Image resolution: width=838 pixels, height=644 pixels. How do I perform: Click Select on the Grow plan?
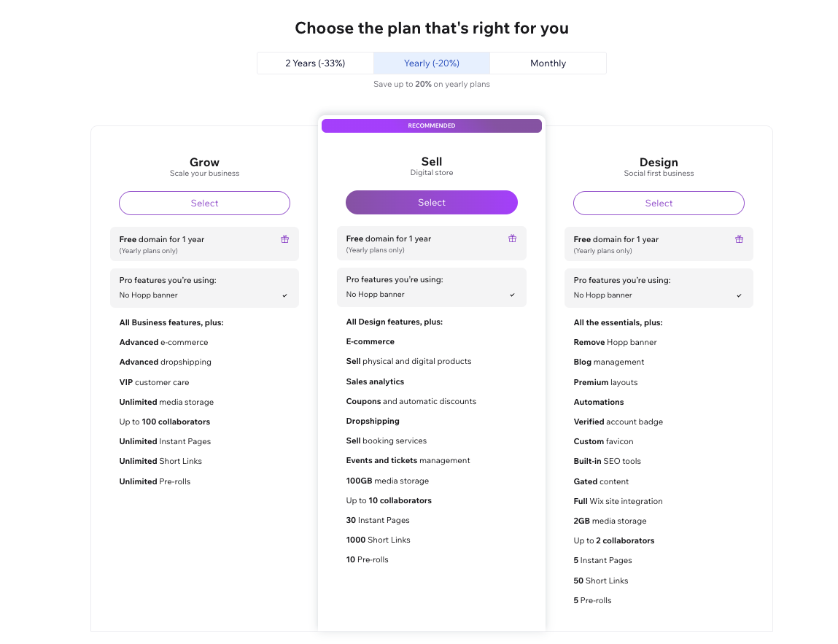pos(204,203)
